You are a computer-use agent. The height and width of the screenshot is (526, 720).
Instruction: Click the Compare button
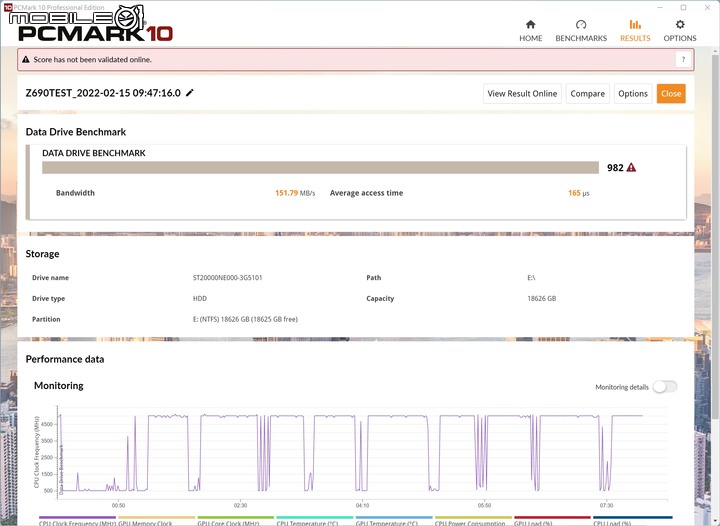pos(587,94)
